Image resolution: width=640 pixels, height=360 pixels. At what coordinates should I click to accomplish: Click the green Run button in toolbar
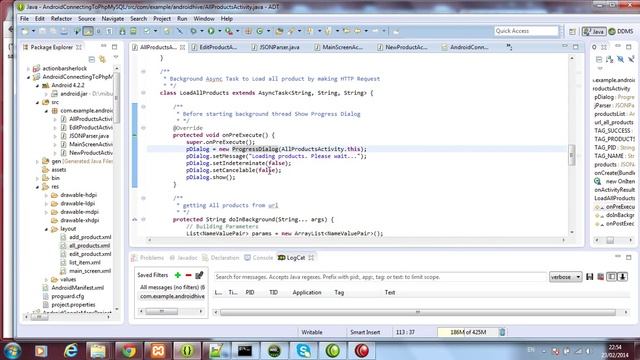[211, 31]
